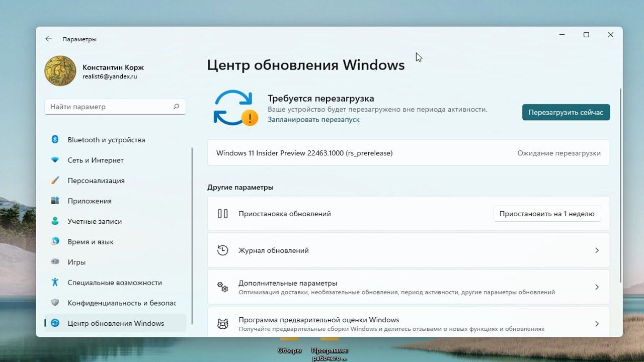Click the main content vertical scrollbar
Viewport: 644px width, 362px height.
621,185
